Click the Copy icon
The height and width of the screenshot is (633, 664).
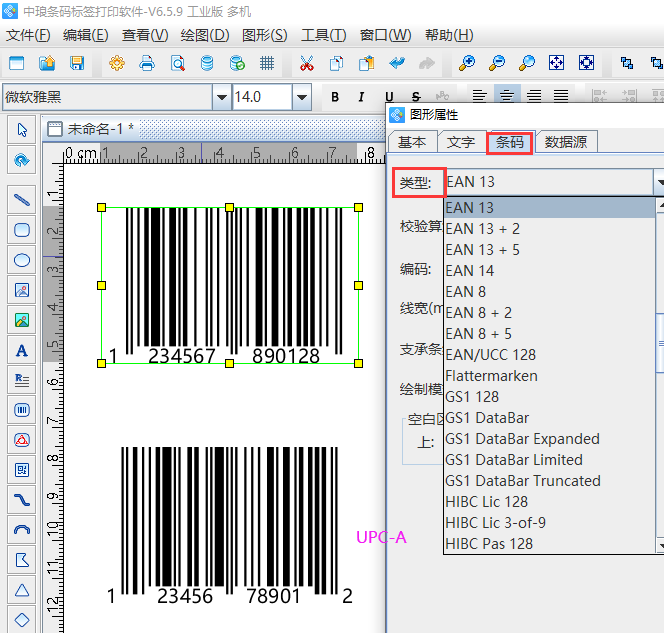[x=337, y=64]
